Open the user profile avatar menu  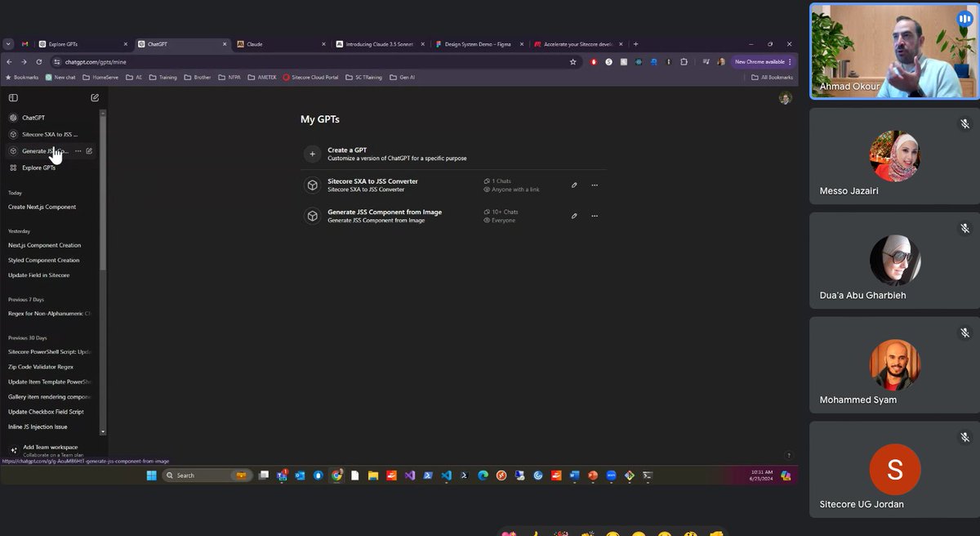click(x=785, y=98)
